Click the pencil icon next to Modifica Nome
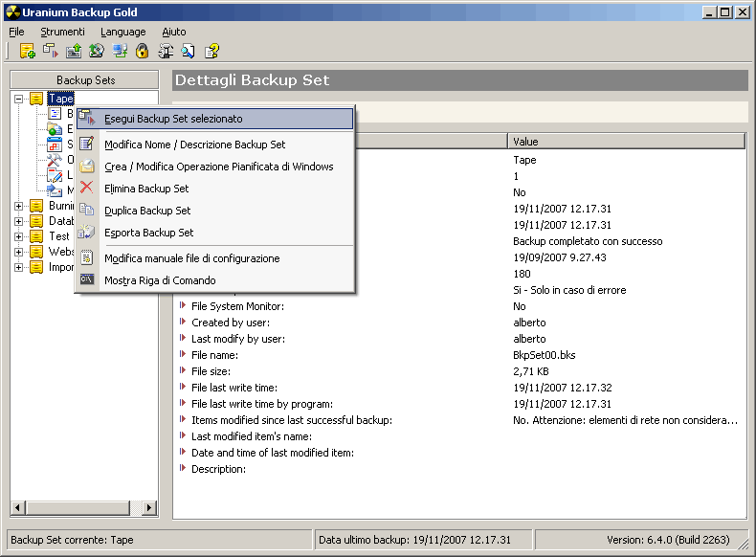756x557 pixels. coord(87,144)
